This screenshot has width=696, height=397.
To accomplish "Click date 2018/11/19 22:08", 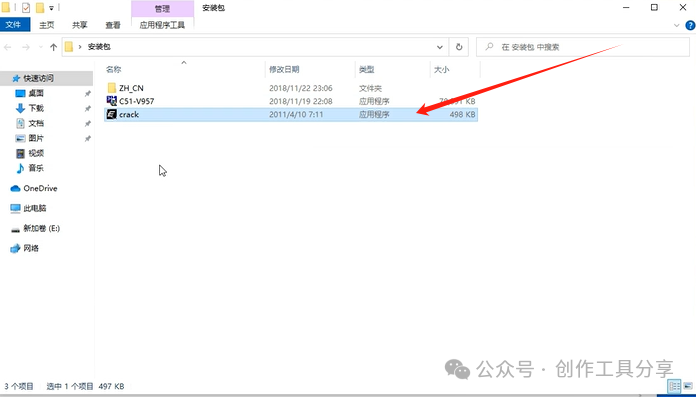I will pos(301,101).
